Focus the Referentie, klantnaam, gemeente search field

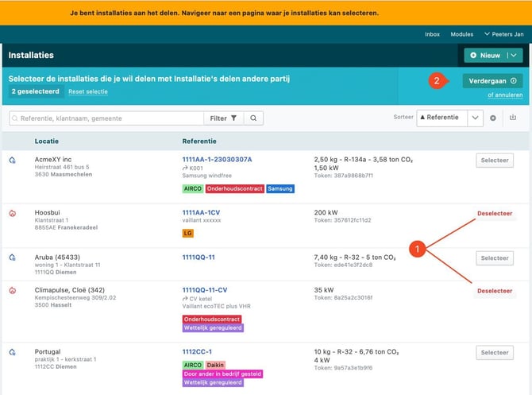pyautogui.click(x=106, y=118)
